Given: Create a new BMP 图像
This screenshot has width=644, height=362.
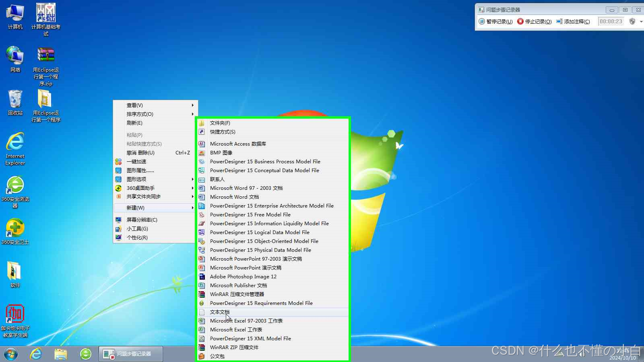Looking at the screenshot, I should [273, 152].
